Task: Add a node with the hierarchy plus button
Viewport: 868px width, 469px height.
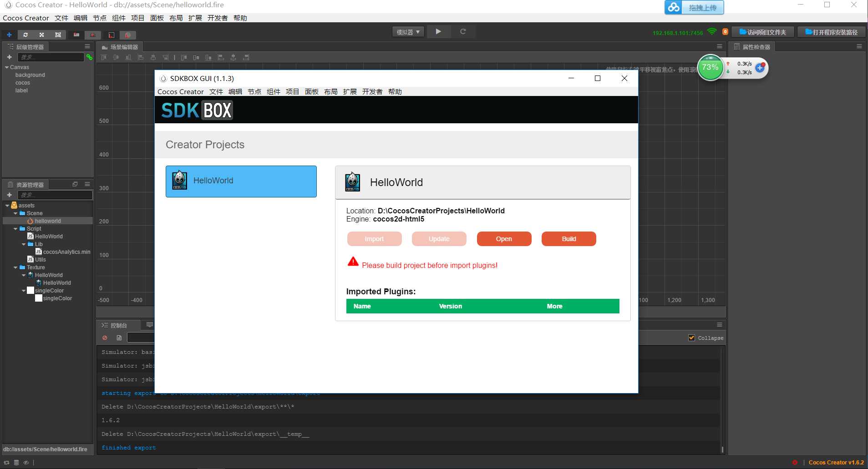Action: [x=9, y=57]
